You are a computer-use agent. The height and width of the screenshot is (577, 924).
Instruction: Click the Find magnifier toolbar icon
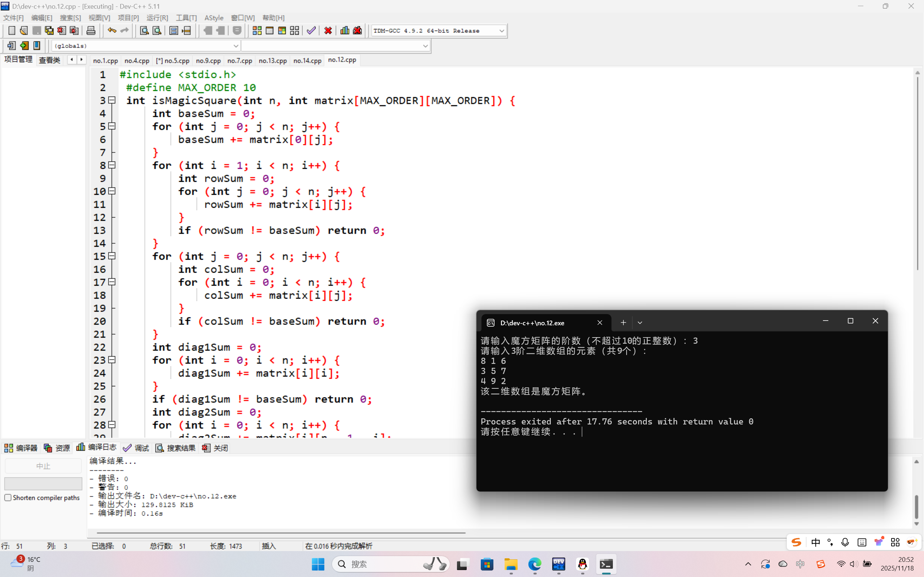144,31
